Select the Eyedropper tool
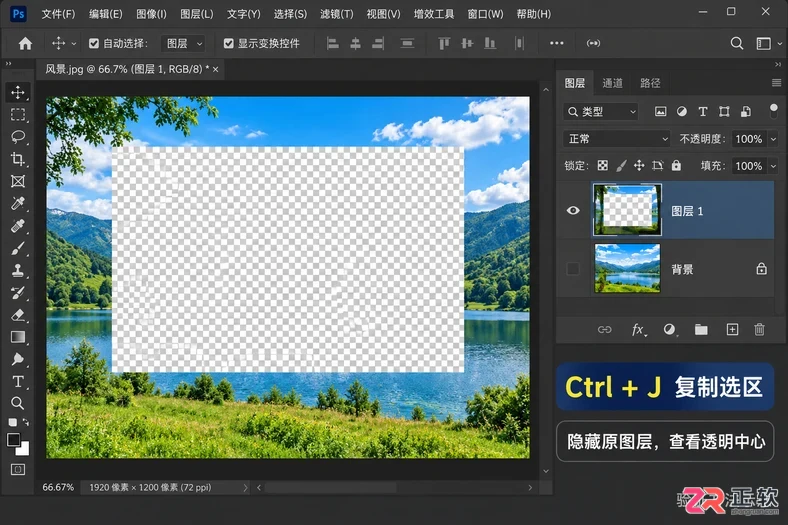The width and height of the screenshot is (788, 525). [x=18, y=203]
